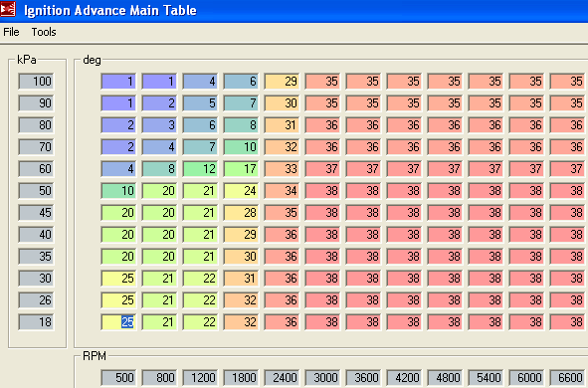The width and height of the screenshot is (588, 388).
Task: Select the 40 kPa bin field
Action: click(x=36, y=235)
